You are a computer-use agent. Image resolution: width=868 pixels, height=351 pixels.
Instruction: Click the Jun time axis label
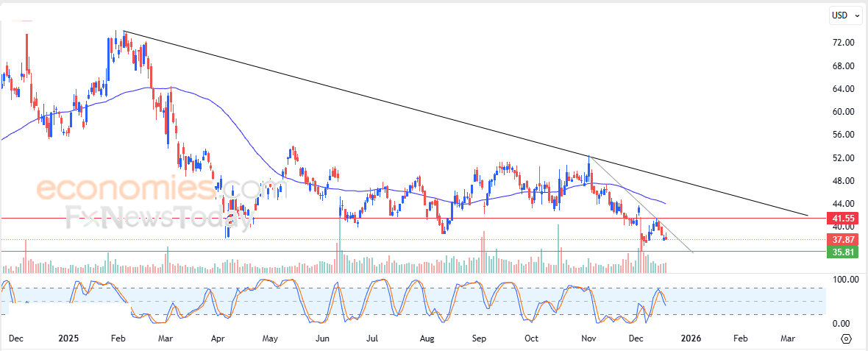tap(322, 338)
